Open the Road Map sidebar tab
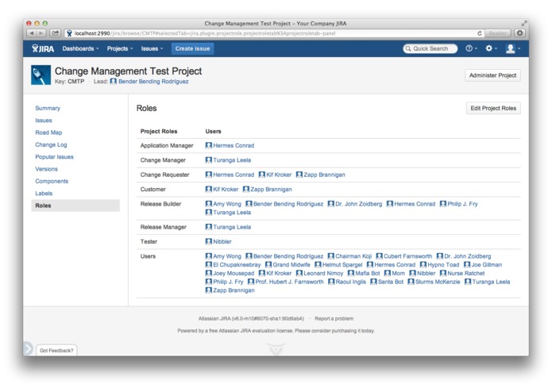The height and width of the screenshot is (392, 552). (48, 133)
